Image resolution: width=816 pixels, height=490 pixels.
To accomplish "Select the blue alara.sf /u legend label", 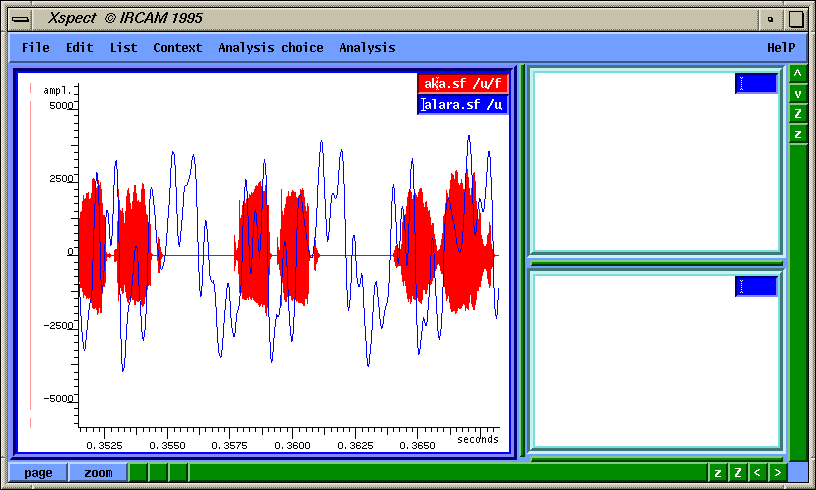I will (463, 105).
